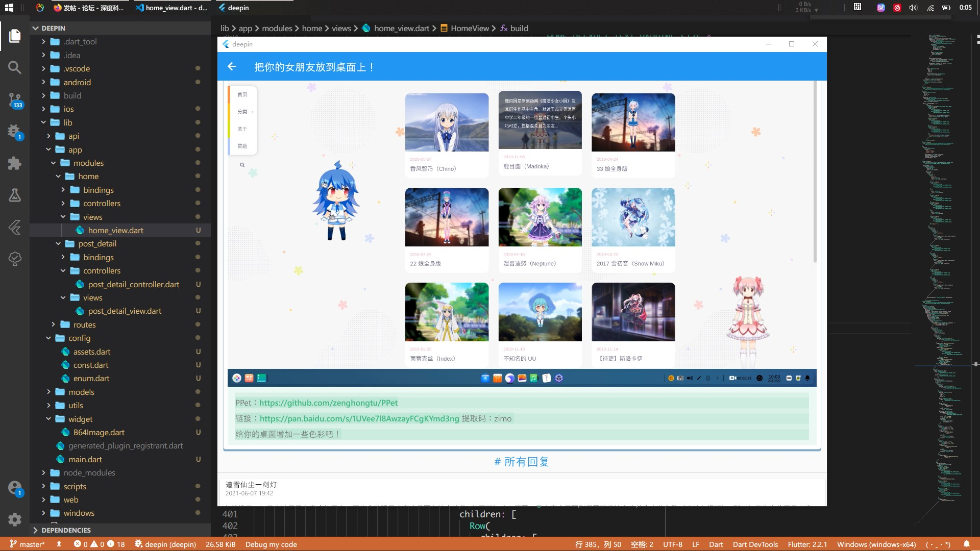Switch to home_view.dart taskbar window
Screen dimensions: 980x551
click(171, 8)
